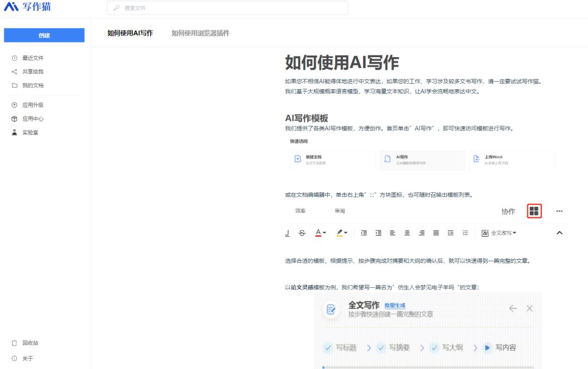Image resolution: width=588 pixels, height=369 pixels.
Task: Click the 协作 button
Action: coord(509,211)
